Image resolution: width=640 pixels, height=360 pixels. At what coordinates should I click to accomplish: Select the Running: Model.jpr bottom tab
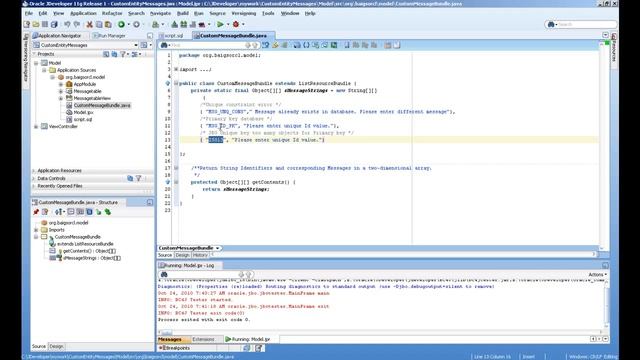click(x=248, y=339)
